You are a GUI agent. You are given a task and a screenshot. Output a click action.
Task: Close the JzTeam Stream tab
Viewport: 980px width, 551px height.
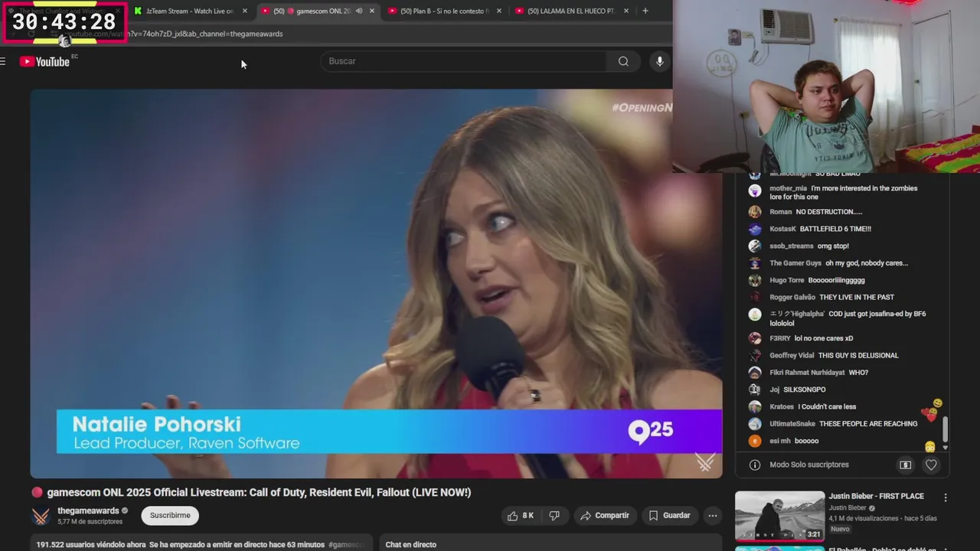click(x=245, y=11)
